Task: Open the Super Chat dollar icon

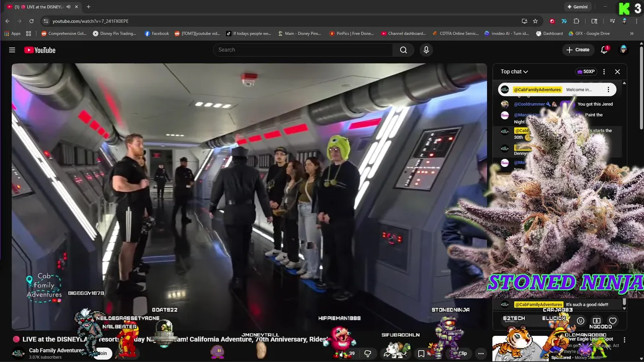Action: [x=597, y=321]
